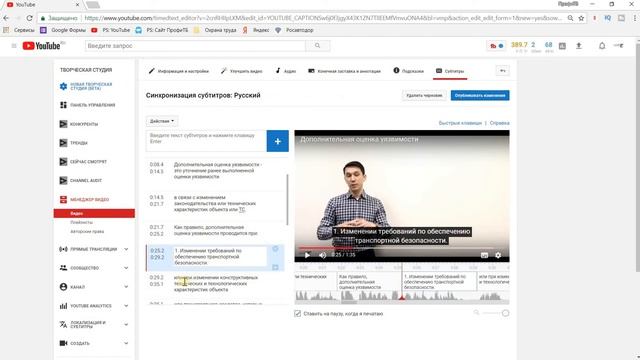640x360 pixels.
Task: Click Удалить черновик button
Action: click(424, 96)
